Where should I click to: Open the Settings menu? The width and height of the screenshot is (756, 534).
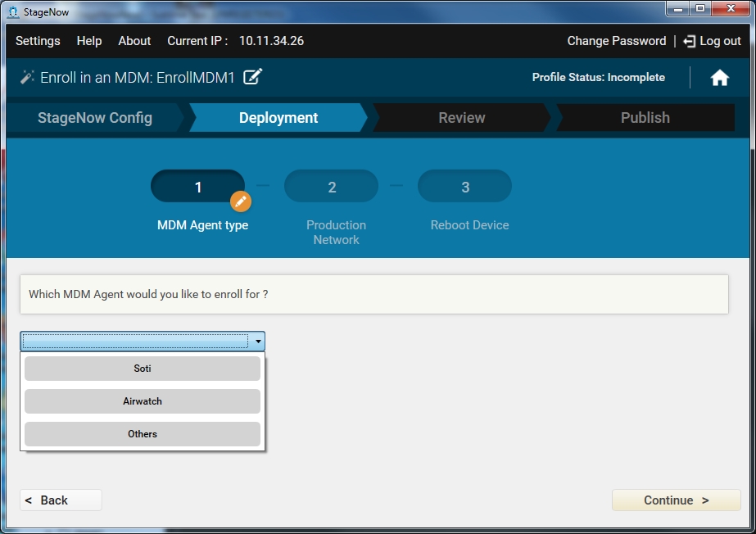[x=38, y=41]
